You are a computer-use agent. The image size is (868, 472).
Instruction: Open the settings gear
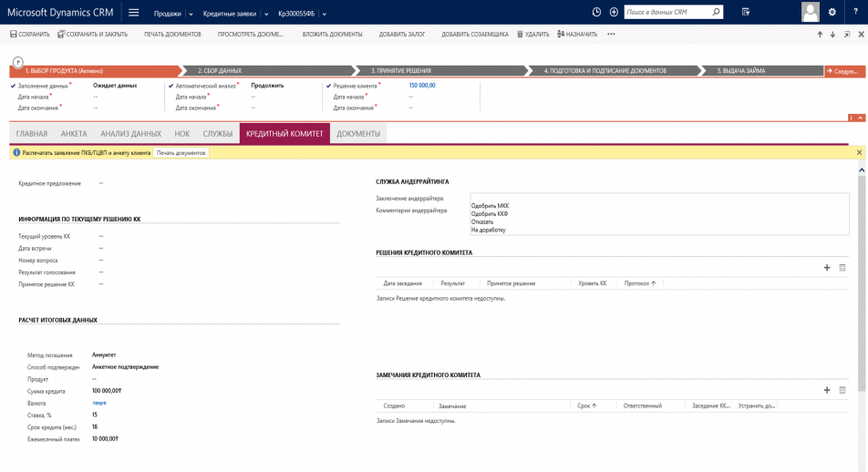pyautogui.click(x=832, y=13)
